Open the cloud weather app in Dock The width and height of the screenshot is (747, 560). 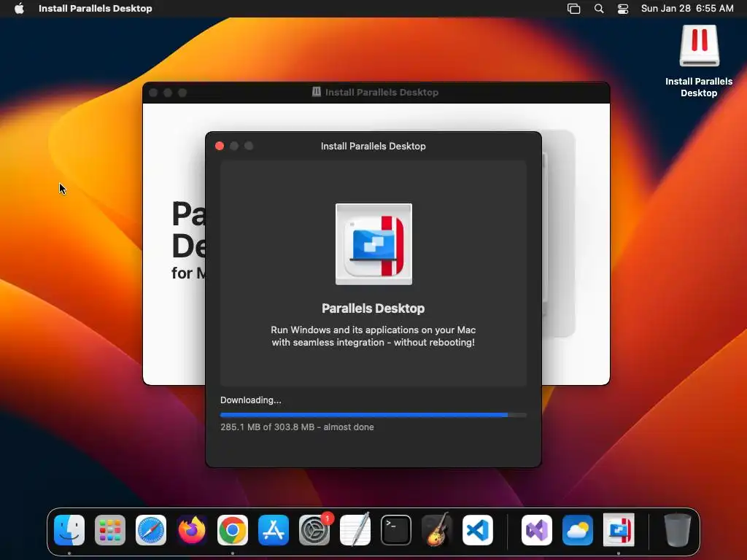click(578, 530)
